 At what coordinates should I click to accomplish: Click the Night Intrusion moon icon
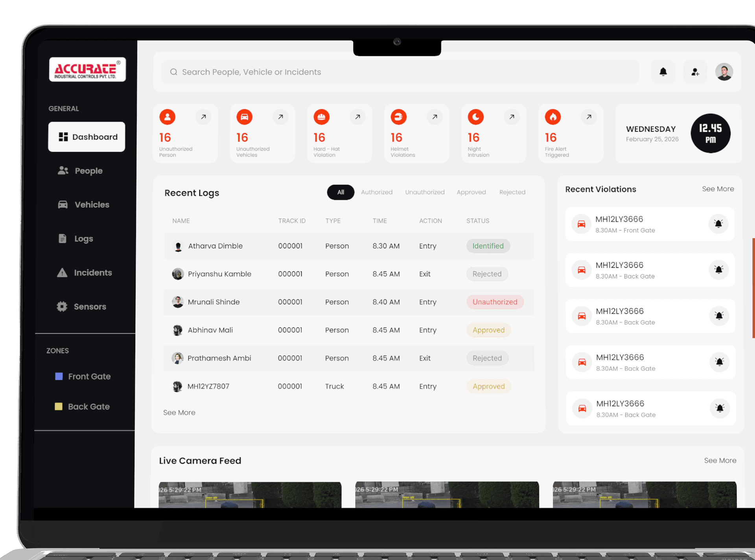point(475,117)
